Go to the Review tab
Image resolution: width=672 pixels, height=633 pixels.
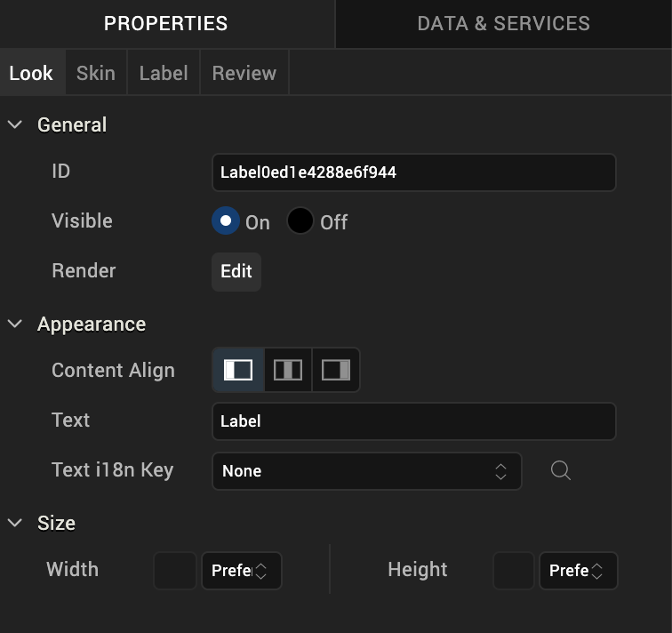click(244, 73)
